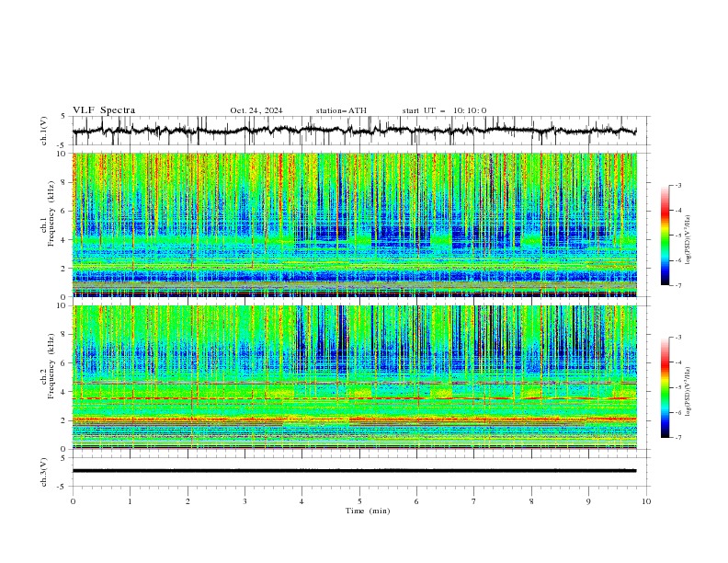Click the '8' tick on time axis

531,501
